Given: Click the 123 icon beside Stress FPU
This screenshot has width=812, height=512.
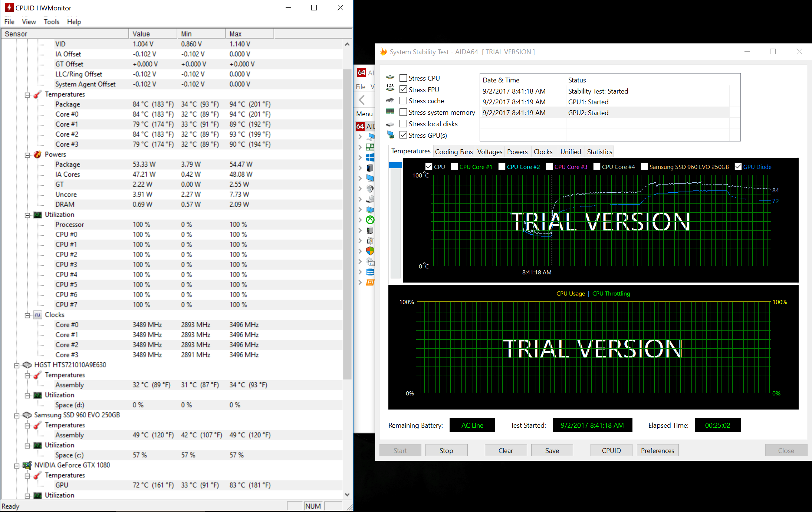Looking at the screenshot, I should point(390,88).
